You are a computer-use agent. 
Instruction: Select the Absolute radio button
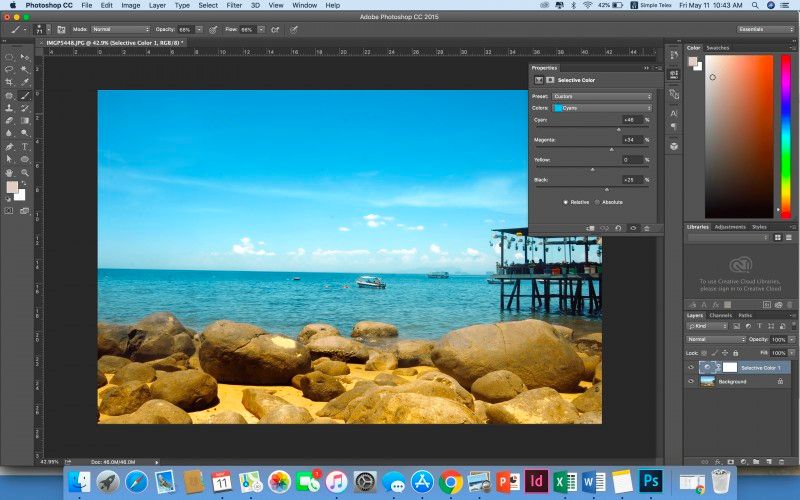point(597,202)
